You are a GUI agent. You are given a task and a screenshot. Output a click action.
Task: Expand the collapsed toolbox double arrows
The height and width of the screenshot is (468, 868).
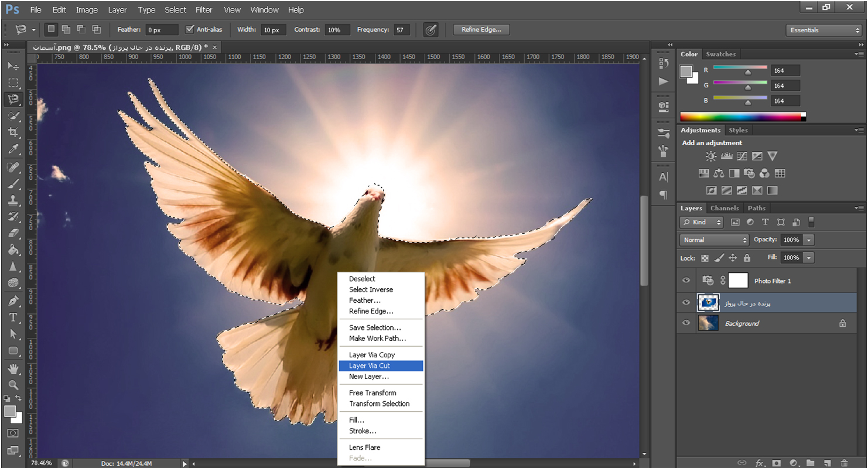click(6, 45)
